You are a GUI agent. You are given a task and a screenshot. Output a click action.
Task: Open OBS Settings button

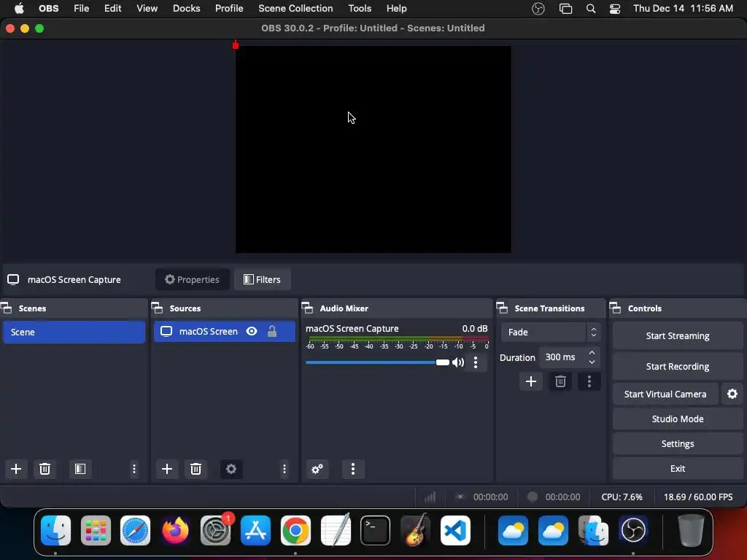[678, 444]
